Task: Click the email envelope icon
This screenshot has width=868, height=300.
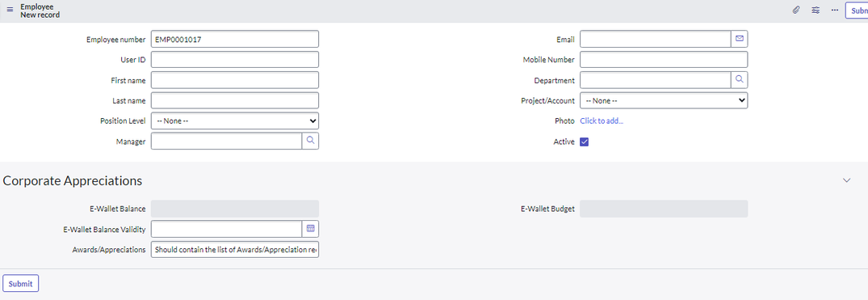Action: pos(740,40)
